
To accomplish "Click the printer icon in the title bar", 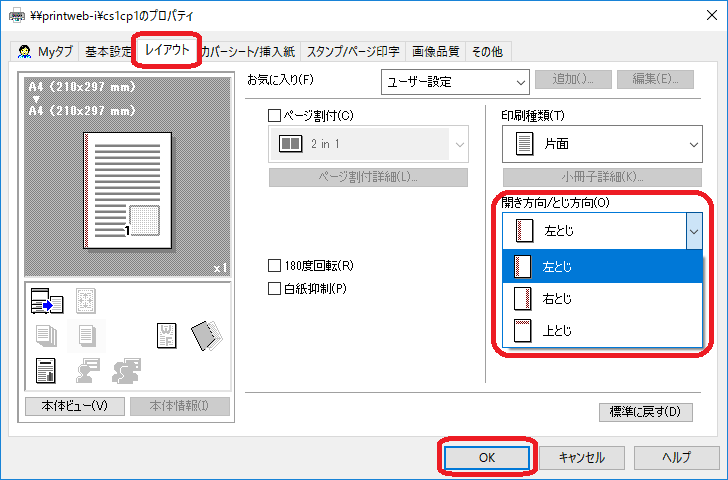I will (x=17, y=15).
